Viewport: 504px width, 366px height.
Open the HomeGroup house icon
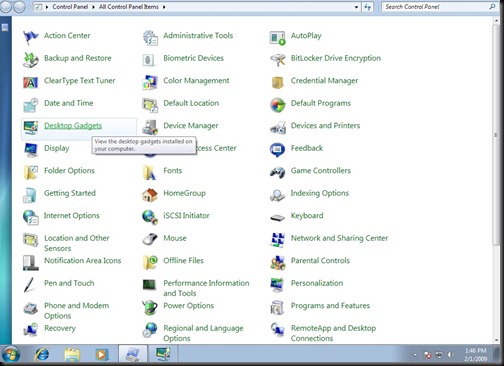pyautogui.click(x=150, y=195)
